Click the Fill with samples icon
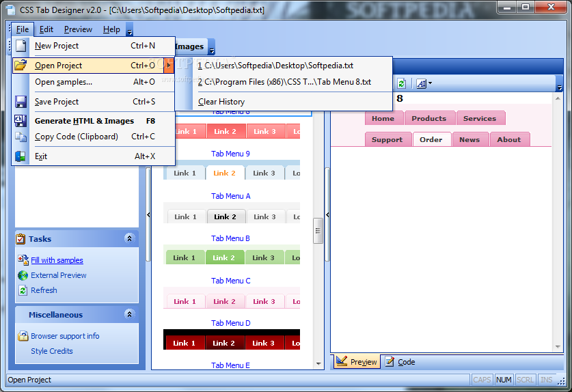The image size is (572, 392). pyautogui.click(x=23, y=260)
